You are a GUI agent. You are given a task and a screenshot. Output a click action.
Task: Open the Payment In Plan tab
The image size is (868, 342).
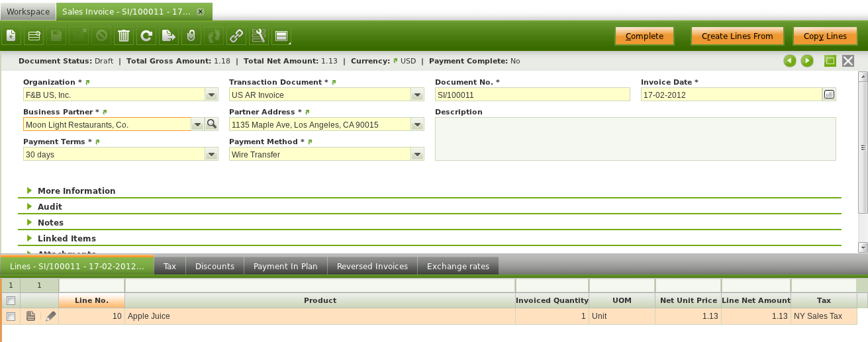pyautogui.click(x=285, y=266)
